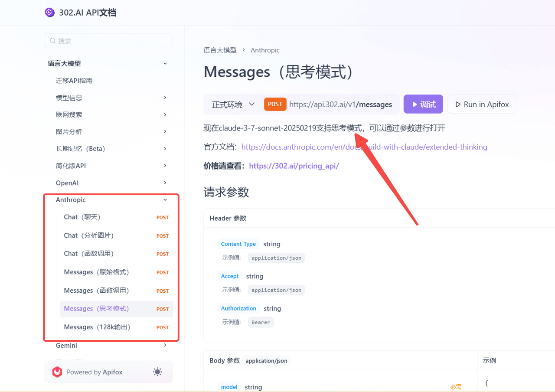555x392 pixels.
Task: Open Messages（原始格式） endpoint
Action: coord(116,272)
